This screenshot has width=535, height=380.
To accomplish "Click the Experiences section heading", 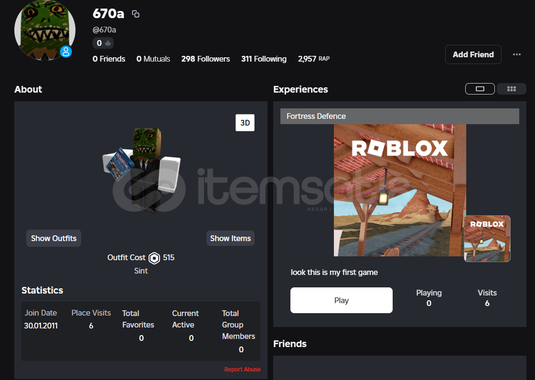I will (x=301, y=89).
